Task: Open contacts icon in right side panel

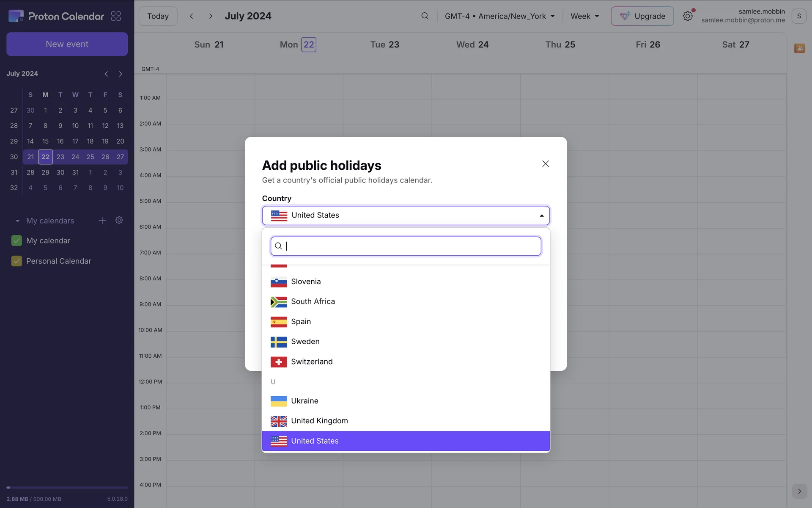Action: (799, 48)
